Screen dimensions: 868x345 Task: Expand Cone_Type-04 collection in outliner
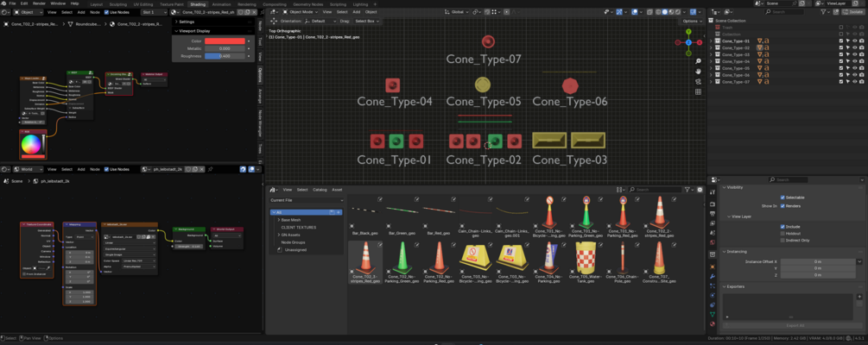(x=712, y=61)
